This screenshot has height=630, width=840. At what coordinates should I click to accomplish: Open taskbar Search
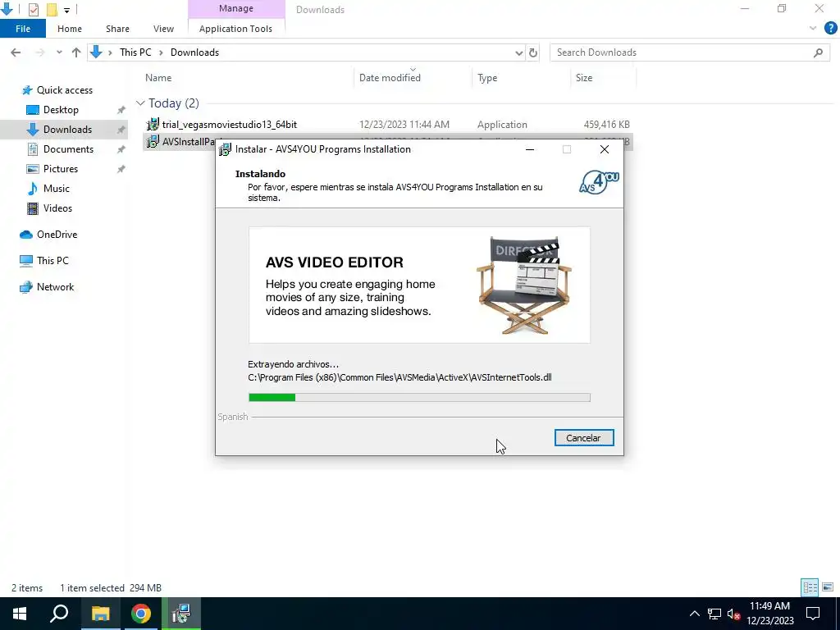pos(59,614)
